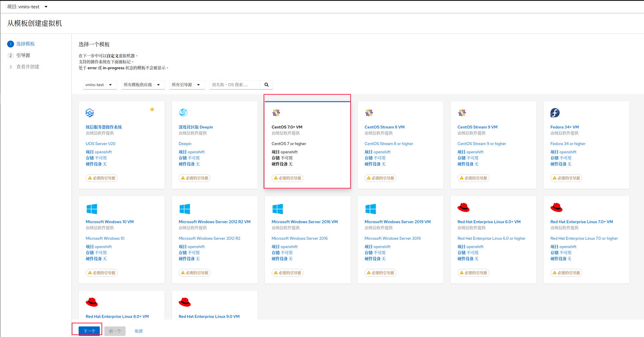644x337 pixels.
Task: Click 'Fedora 34 or higher' text
Action: (568, 144)
